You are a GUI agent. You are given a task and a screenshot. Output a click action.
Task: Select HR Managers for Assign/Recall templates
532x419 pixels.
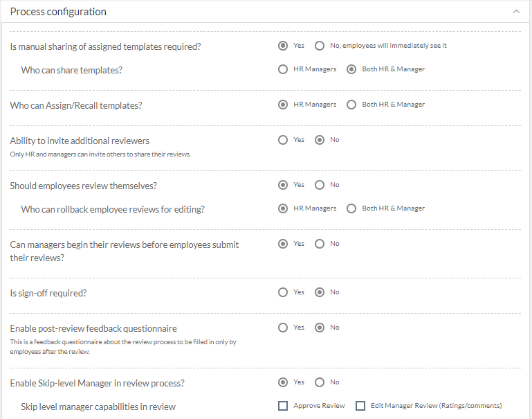[x=283, y=105]
